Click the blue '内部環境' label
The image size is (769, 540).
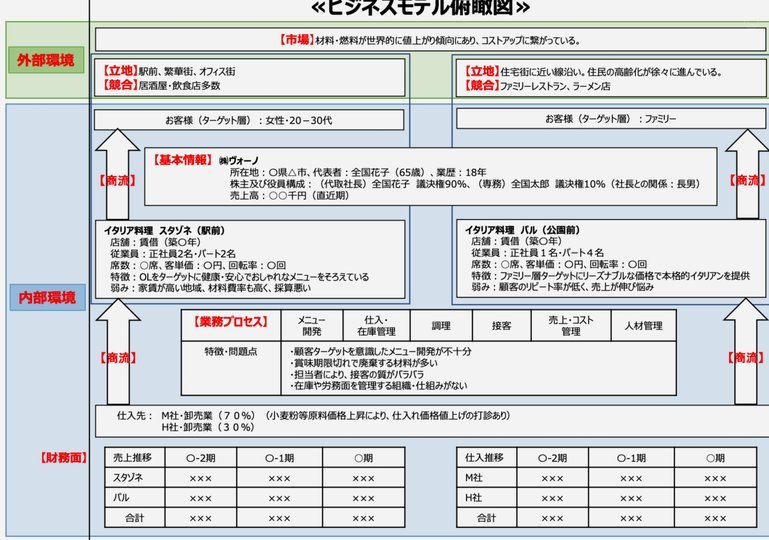48,297
